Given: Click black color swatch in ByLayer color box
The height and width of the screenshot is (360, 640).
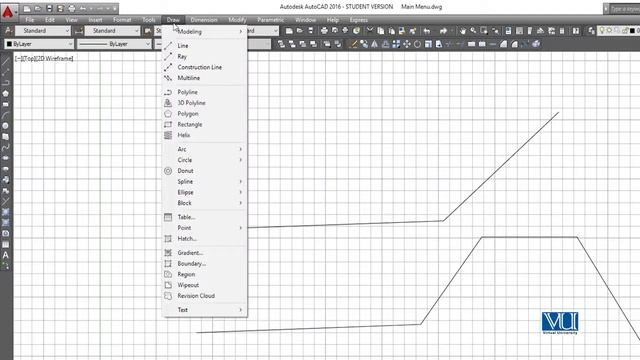Looking at the screenshot, I should 9,44.
